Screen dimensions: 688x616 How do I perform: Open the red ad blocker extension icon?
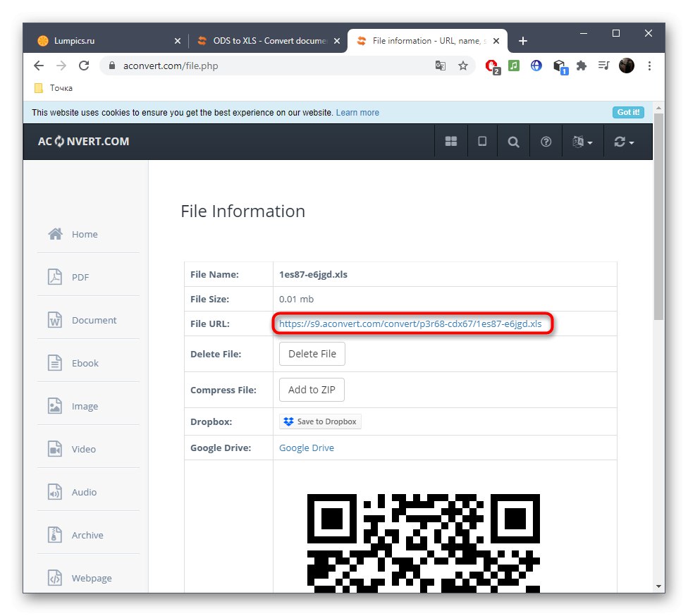(x=493, y=67)
